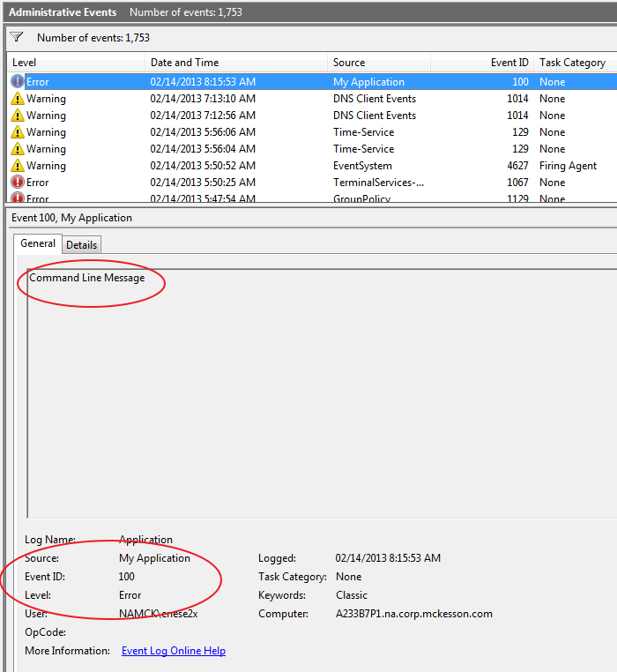Open Event Log Online Help link
Viewport: 617px width, 672px height.
point(174,651)
